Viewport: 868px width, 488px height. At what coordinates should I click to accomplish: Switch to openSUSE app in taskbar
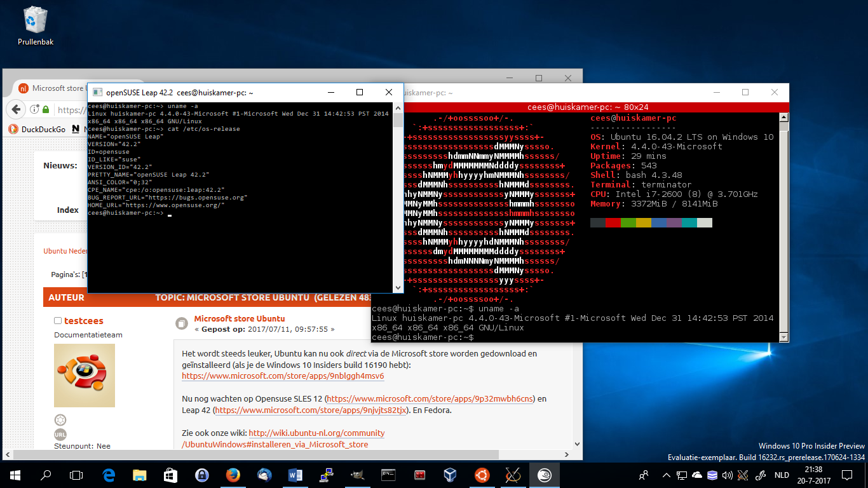(x=544, y=475)
